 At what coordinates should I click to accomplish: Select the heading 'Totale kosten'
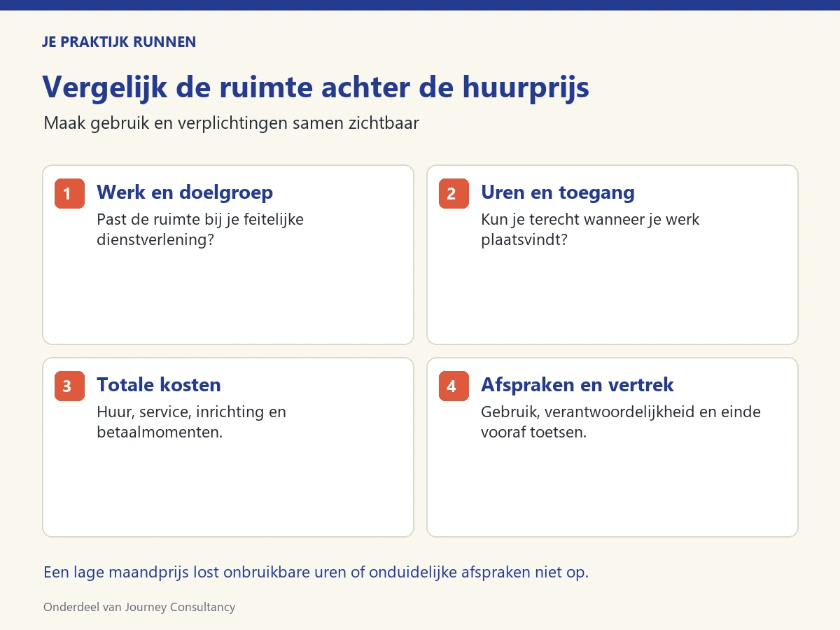click(x=159, y=384)
